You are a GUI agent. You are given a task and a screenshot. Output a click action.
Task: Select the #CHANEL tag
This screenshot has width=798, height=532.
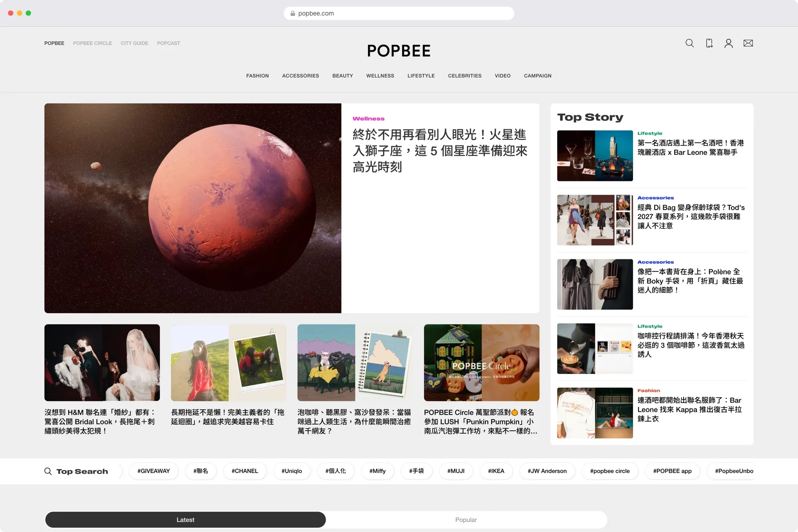click(245, 471)
